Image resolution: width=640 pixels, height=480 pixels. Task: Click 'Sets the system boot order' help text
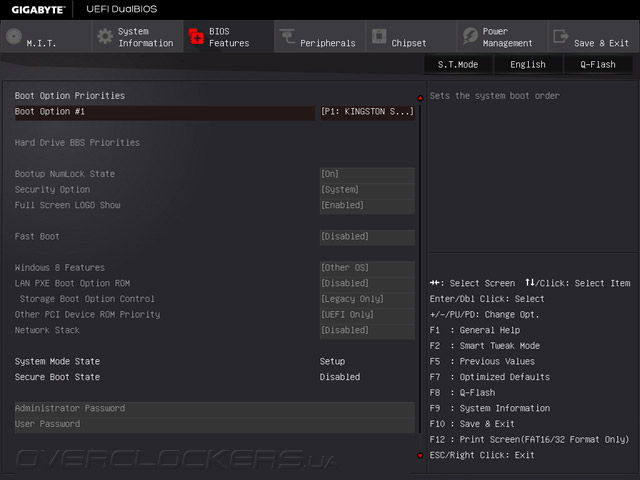pos(494,96)
